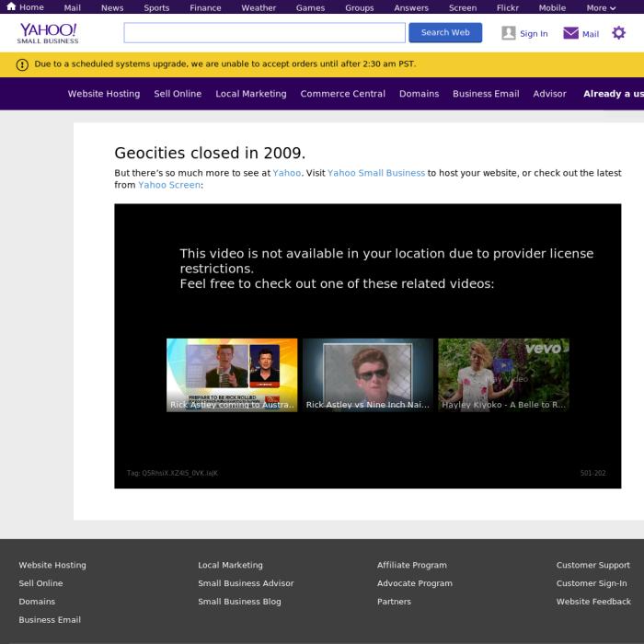Open 'Rick Astley vs Nine Inch Nai...' thumbnail
Viewport: 644px width, 644px height.
click(x=368, y=375)
